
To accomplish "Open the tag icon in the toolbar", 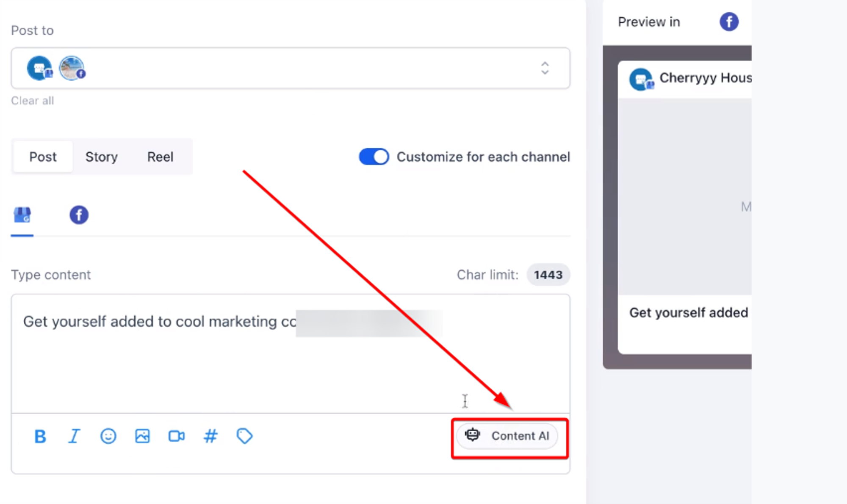I will [x=244, y=436].
